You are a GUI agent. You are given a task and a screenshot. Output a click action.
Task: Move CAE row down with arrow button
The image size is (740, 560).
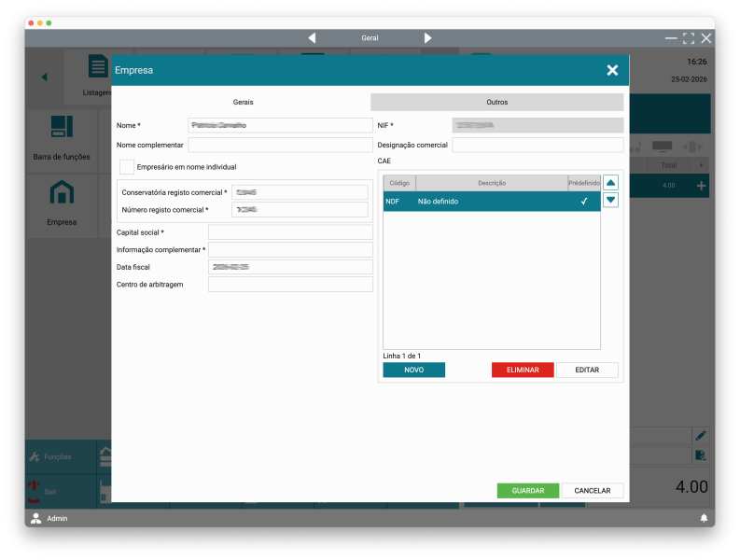(x=610, y=200)
